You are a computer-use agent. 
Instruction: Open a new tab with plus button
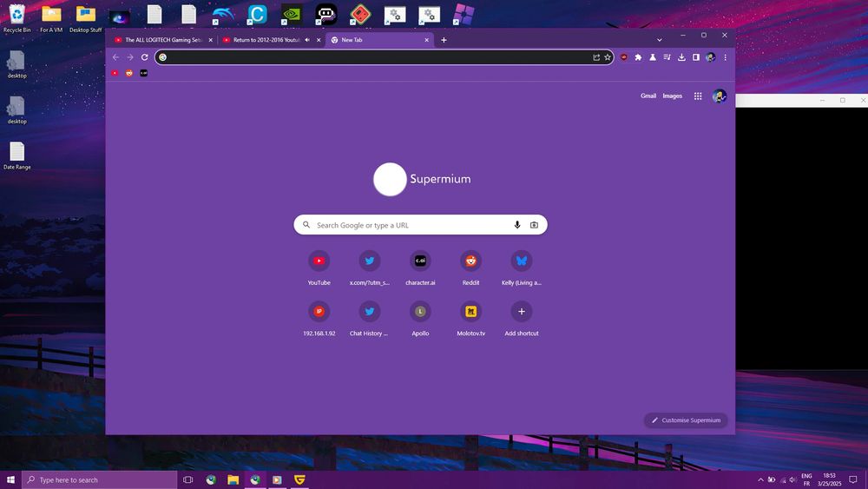pos(444,40)
